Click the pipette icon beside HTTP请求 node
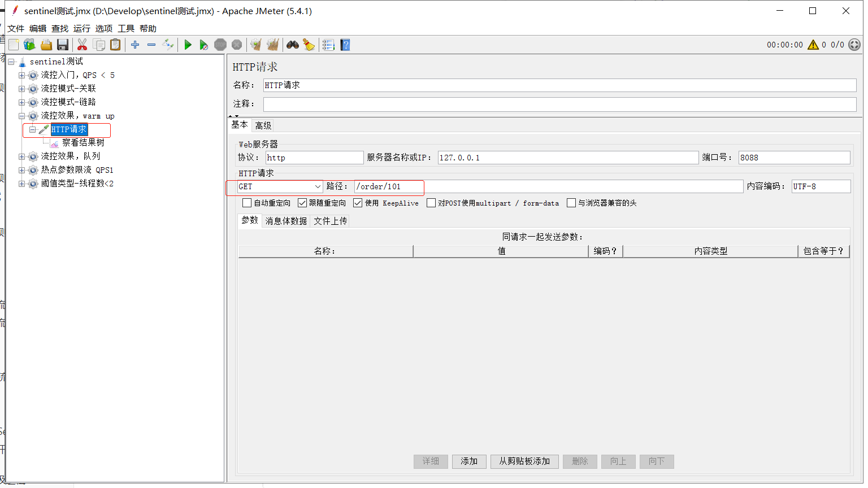The image size is (868, 488). coord(44,129)
